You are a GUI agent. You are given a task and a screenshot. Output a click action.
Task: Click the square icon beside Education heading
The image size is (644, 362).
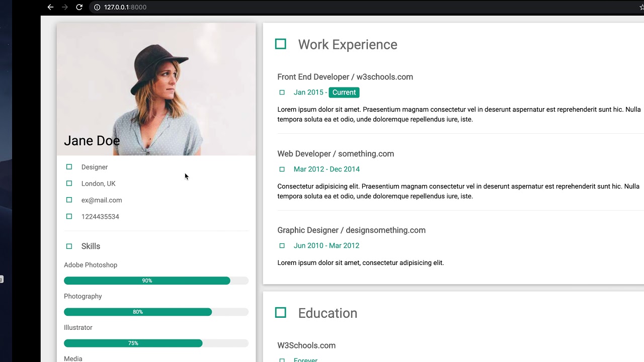[281, 313]
